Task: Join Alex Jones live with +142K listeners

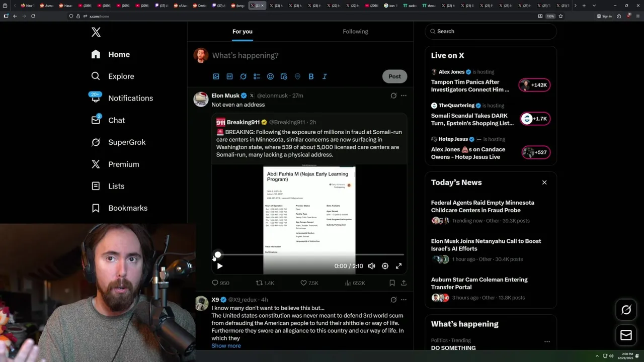Action: [535, 85]
